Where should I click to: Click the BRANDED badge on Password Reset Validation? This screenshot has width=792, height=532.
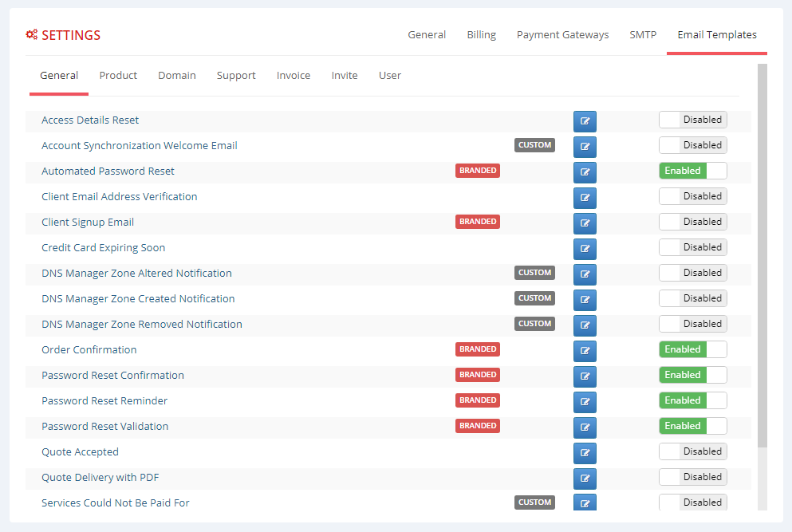point(477,425)
